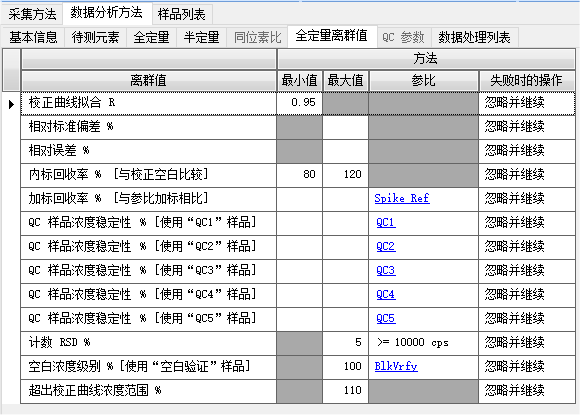
Task: Click the row indicator arrow for 校正曲线拟合 R
Action: [11, 104]
